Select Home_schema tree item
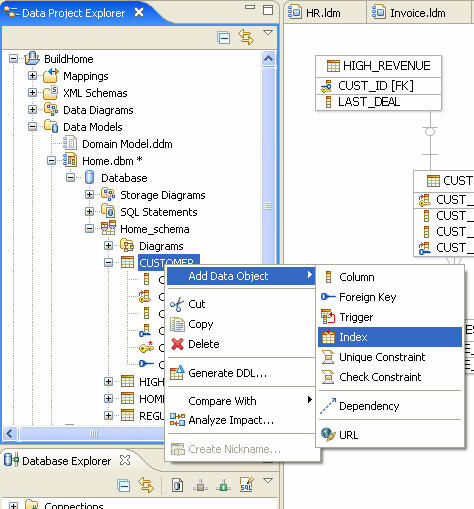The width and height of the screenshot is (474, 509). pyautogui.click(x=155, y=229)
